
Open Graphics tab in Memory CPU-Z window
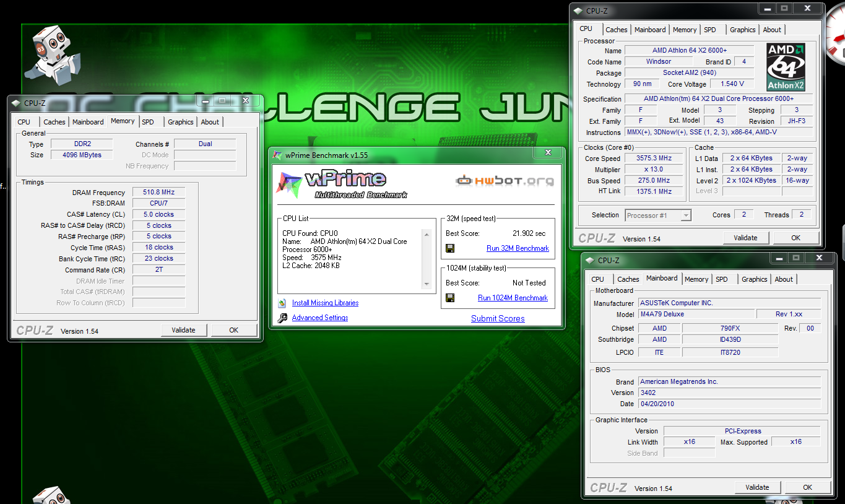pyautogui.click(x=181, y=122)
